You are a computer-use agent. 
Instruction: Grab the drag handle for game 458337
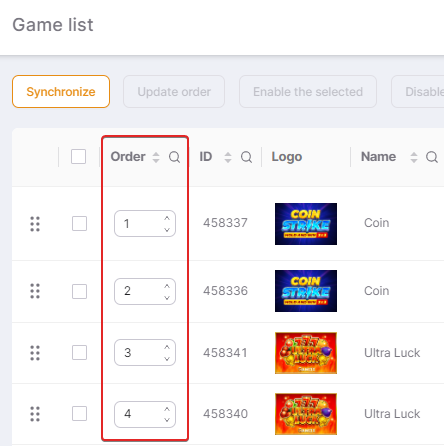(35, 224)
